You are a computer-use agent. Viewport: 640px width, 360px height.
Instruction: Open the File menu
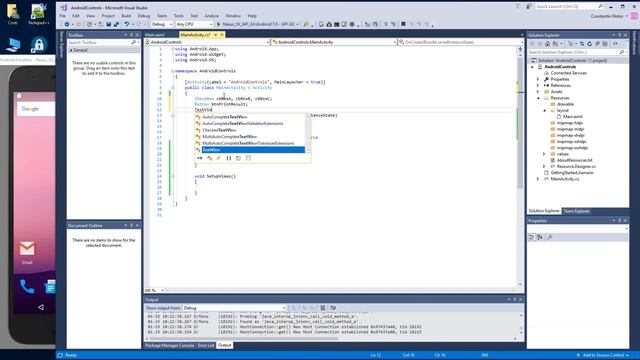pos(62,16)
